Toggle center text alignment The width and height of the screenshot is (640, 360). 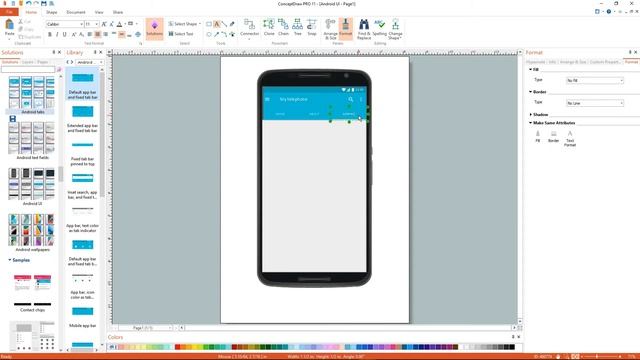pyautogui.click(x=98, y=34)
